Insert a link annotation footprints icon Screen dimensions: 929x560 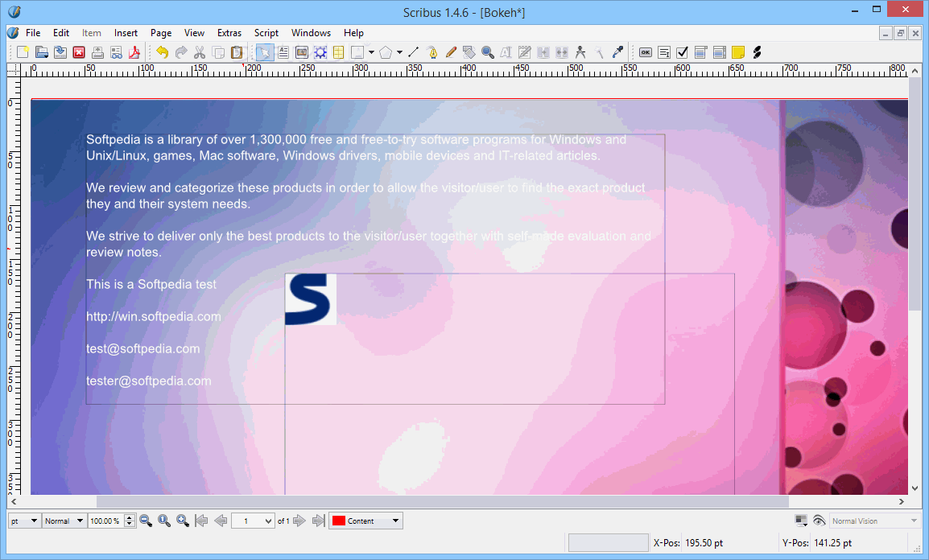pyautogui.click(x=757, y=52)
